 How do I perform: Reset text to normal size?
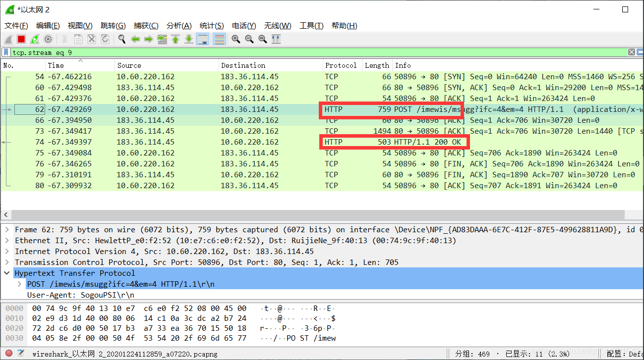[x=263, y=39]
